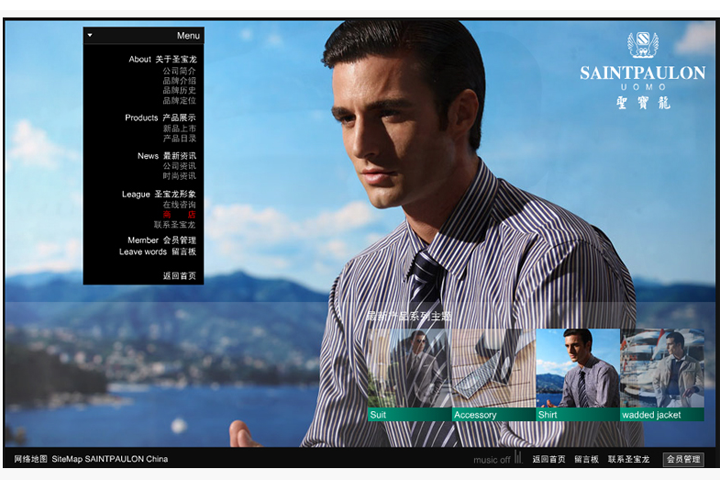Open the Suit collection thumbnail
This screenshot has width=720, height=480.
(408, 375)
